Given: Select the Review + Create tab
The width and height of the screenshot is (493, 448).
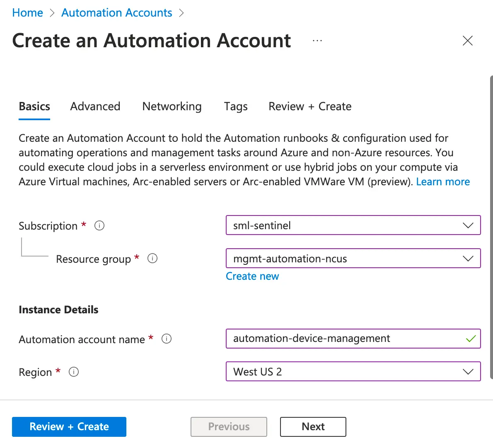Looking at the screenshot, I should point(310,107).
